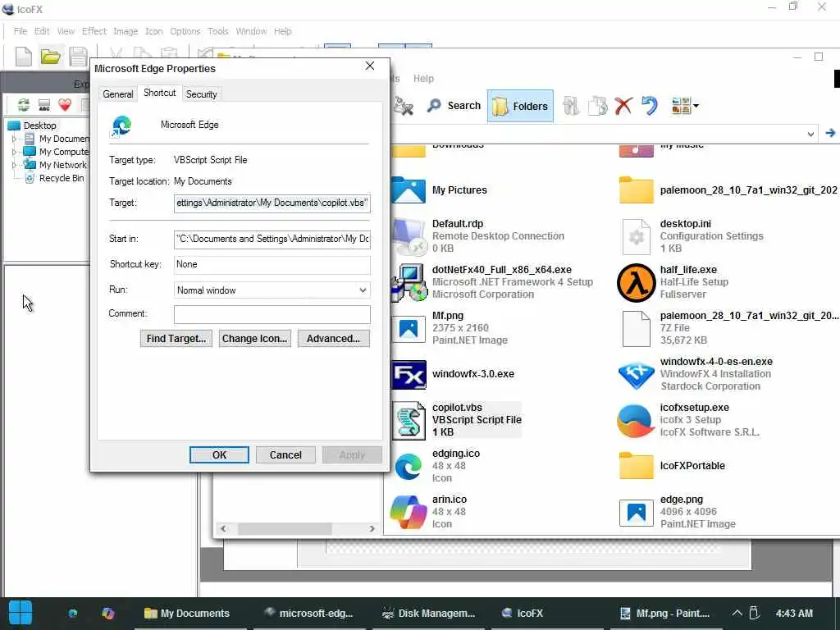Select the dotNetFx40_Full_x86_x64.exe icon
840x630 pixels.
(409, 283)
